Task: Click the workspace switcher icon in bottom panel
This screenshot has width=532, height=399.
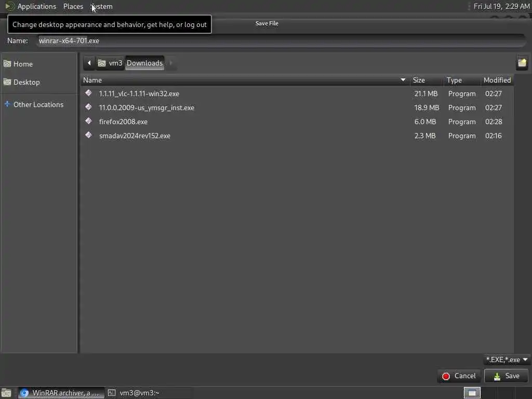Action: 472,393
